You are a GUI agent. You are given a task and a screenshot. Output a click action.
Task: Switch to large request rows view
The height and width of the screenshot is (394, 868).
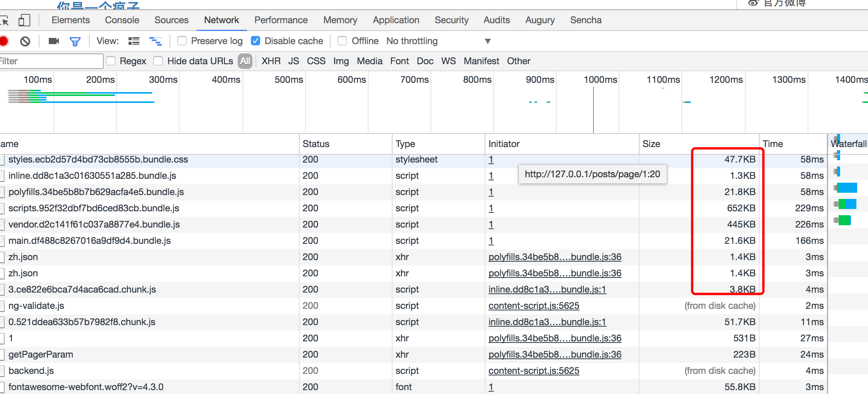point(134,41)
